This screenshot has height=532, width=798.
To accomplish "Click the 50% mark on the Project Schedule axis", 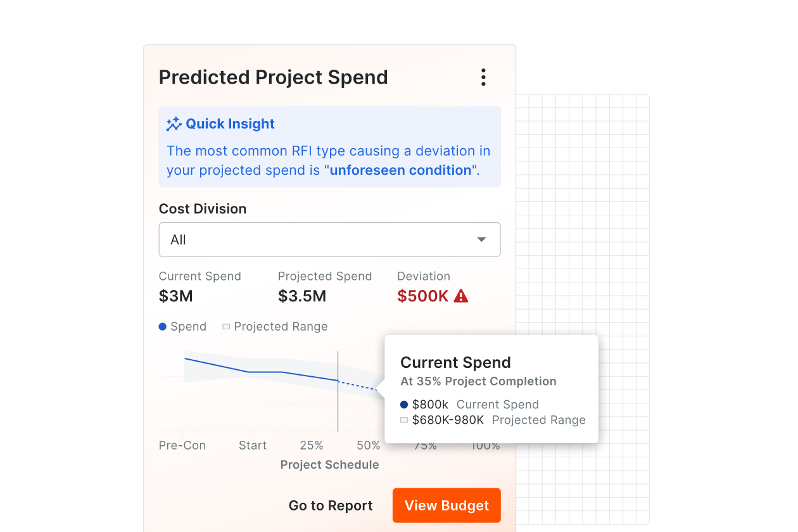I will [369, 445].
